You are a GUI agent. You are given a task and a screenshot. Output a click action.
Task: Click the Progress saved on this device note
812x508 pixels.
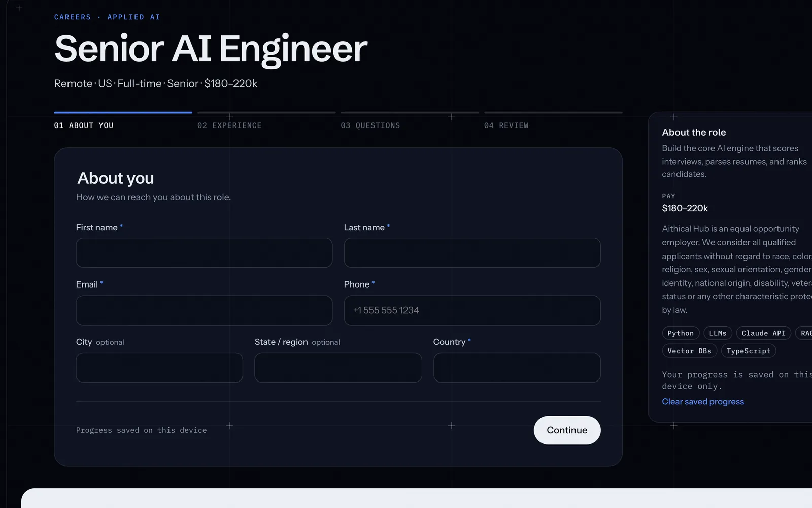pyautogui.click(x=141, y=430)
